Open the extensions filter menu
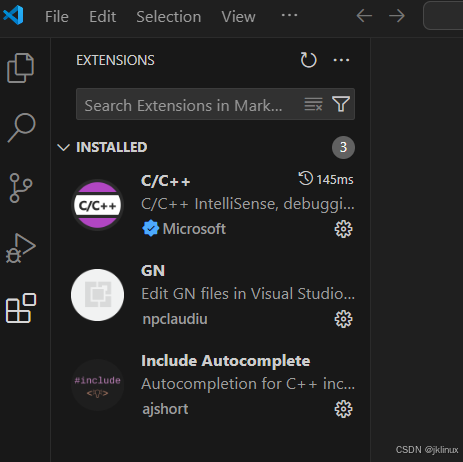The height and width of the screenshot is (462, 463). pyautogui.click(x=341, y=104)
